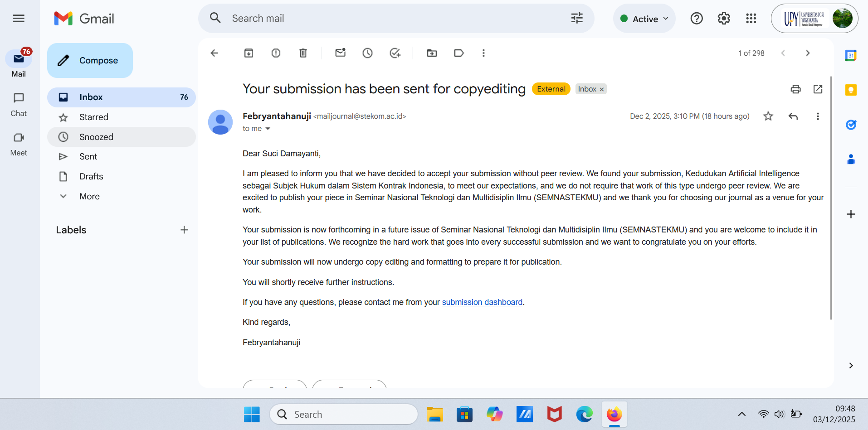This screenshot has height=430, width=868.
Task: Click the Move to folder icon
Action: point(432,53)
